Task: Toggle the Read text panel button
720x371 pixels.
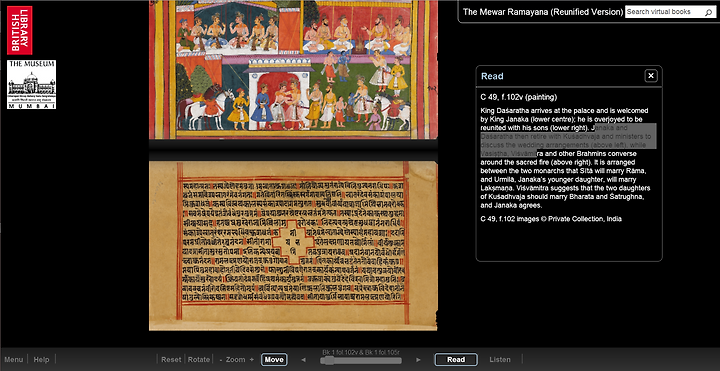Action: coord(456,360)
